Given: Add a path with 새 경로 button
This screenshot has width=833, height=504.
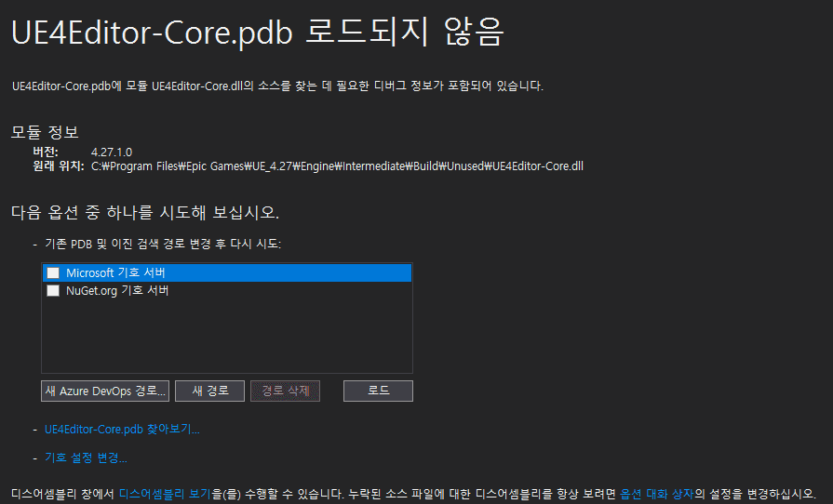Looking at the screenshot, I should coord(209,391).
